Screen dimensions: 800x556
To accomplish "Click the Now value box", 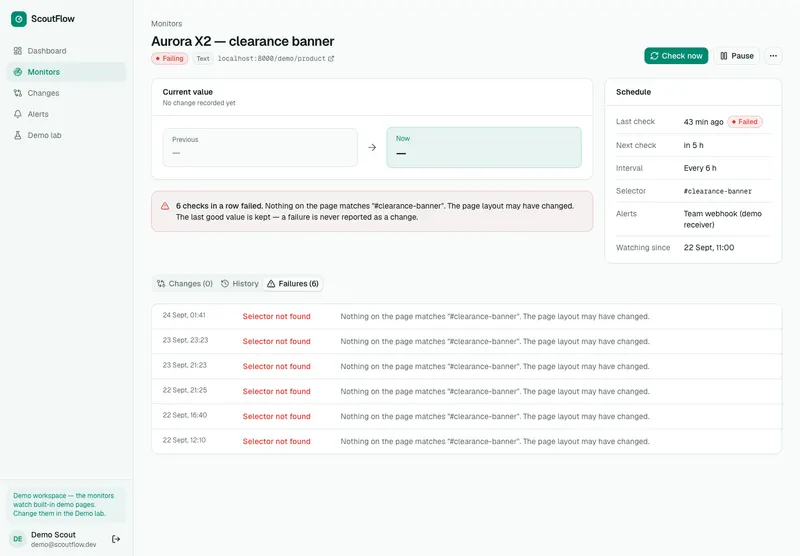I will tap(484, 147).
